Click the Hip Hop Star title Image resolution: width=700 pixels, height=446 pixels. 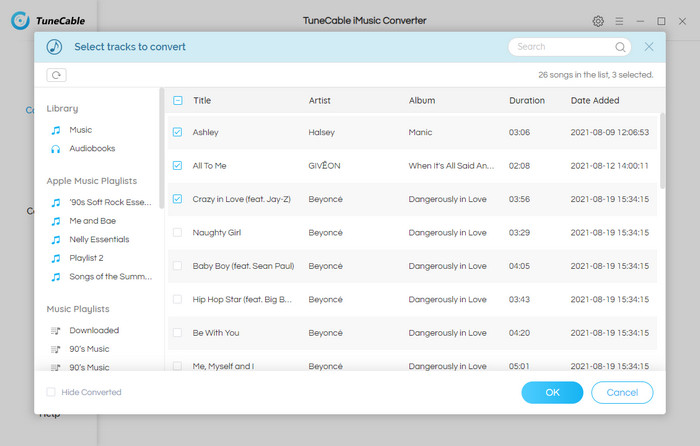point(242,300)
